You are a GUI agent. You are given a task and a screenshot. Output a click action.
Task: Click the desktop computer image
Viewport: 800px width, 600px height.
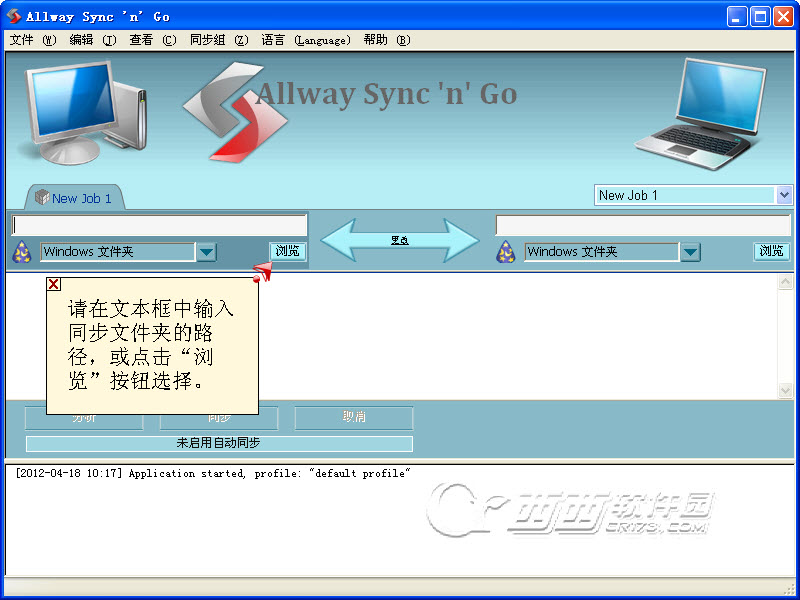point(85,113)
